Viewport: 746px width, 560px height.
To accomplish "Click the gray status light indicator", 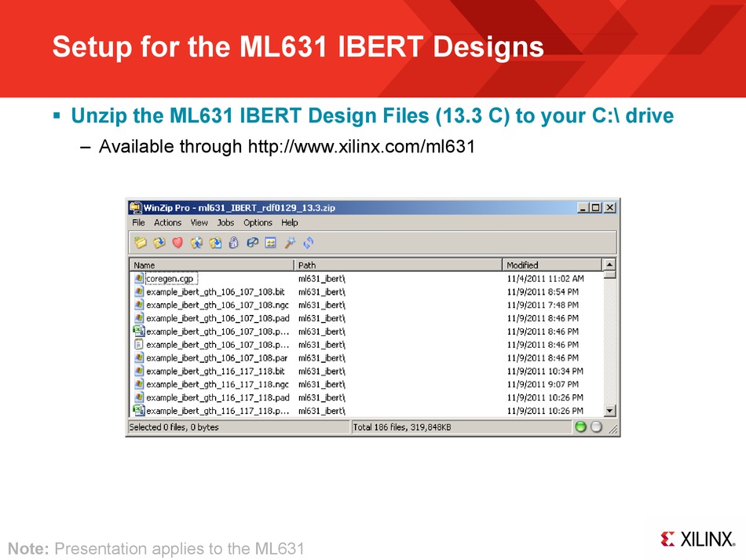I will pos(596,427).
